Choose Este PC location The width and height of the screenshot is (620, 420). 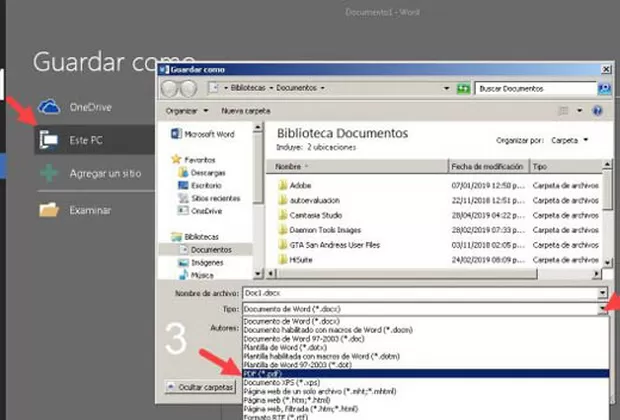(94, 140)
